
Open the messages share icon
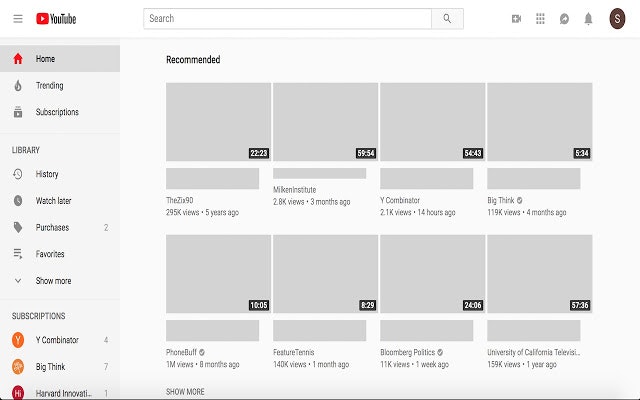564,19
